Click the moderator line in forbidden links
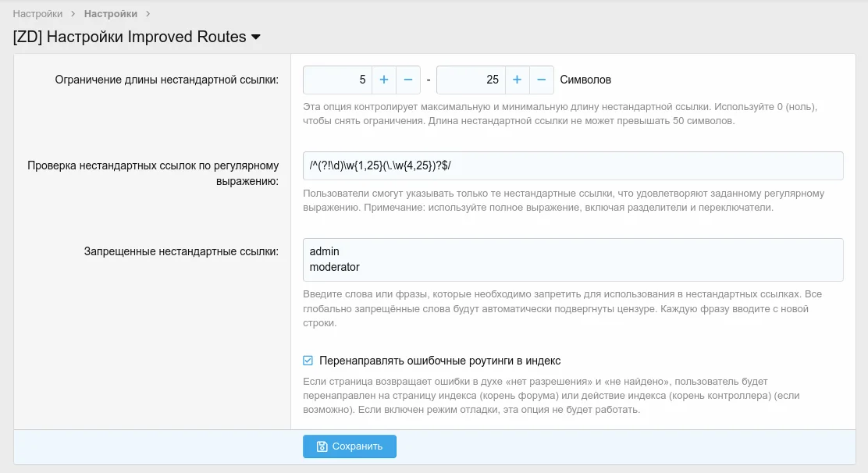This screenshot has height=473, width=868. coord(335,267)
